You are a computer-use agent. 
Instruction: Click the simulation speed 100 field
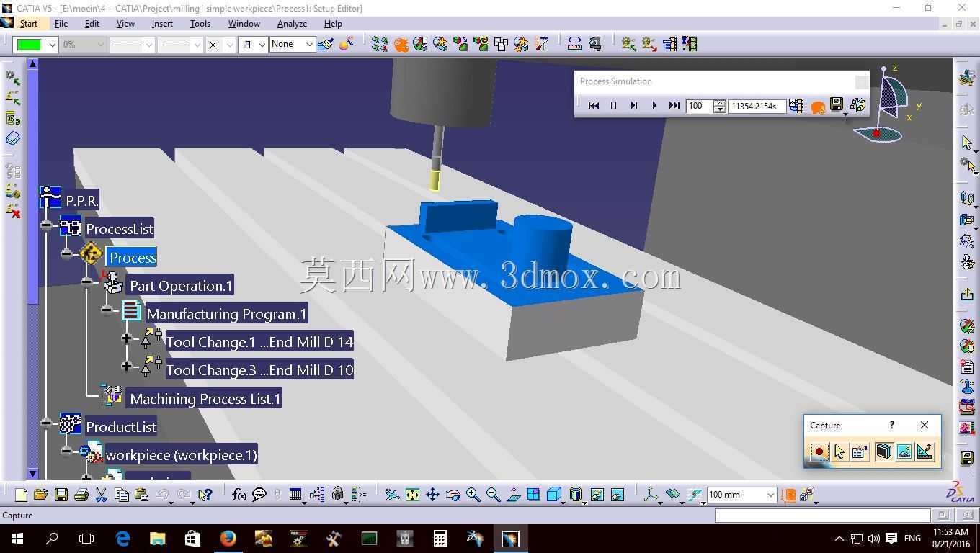click(x=700, y=106)
